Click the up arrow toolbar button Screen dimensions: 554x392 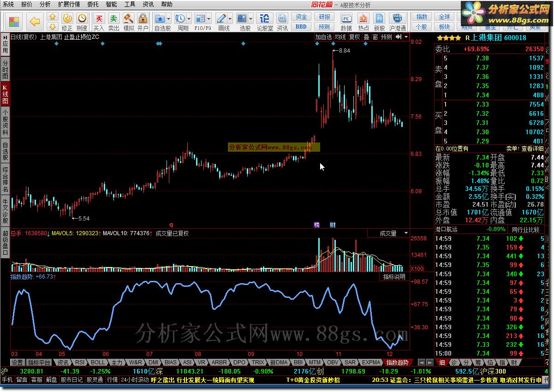coord(52,17)
